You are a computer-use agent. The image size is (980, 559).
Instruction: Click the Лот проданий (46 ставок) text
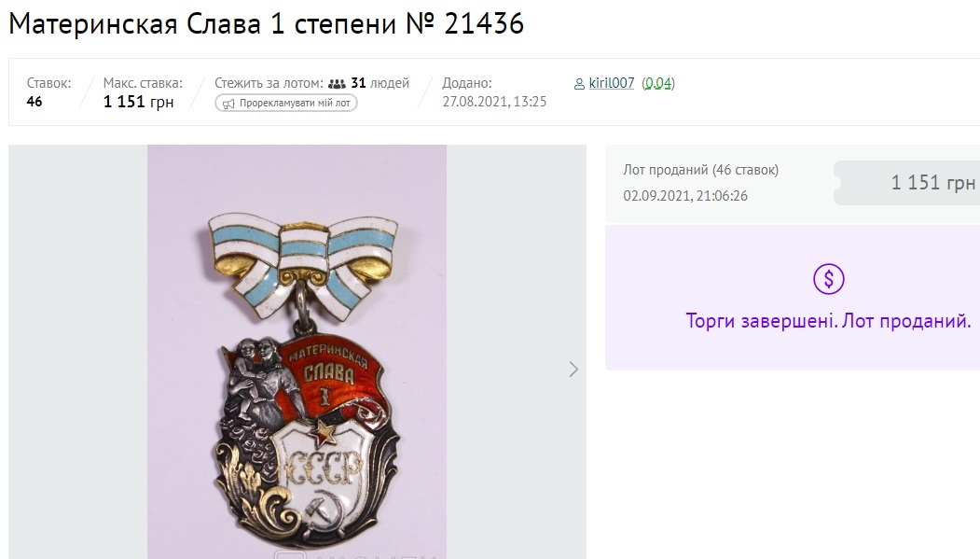(x=700, y=170)
